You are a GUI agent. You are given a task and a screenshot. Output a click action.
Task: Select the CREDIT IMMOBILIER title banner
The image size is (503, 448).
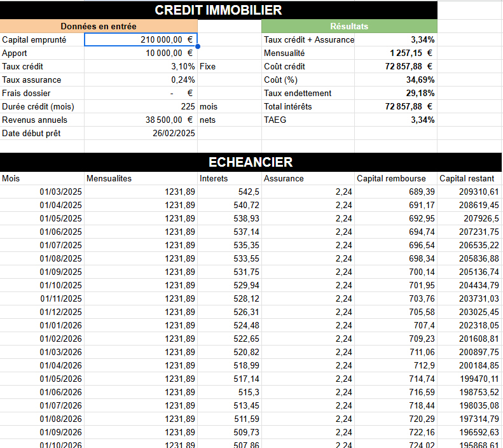(219, 10)
